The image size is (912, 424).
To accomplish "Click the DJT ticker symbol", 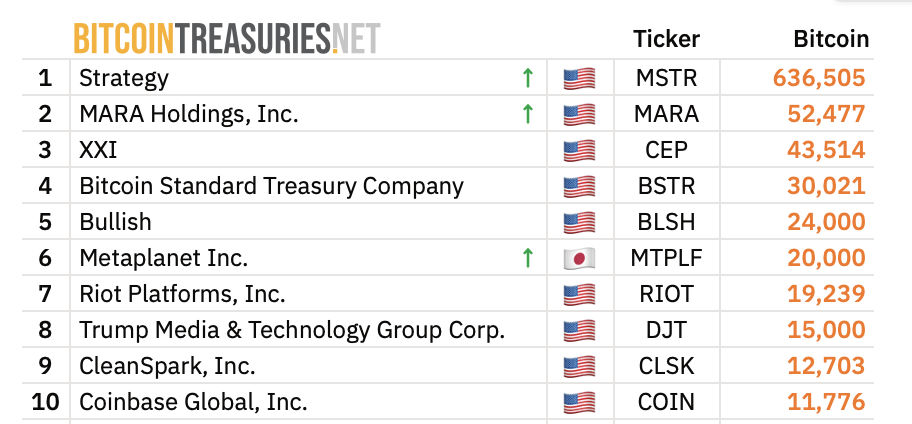I will point(666,330).
